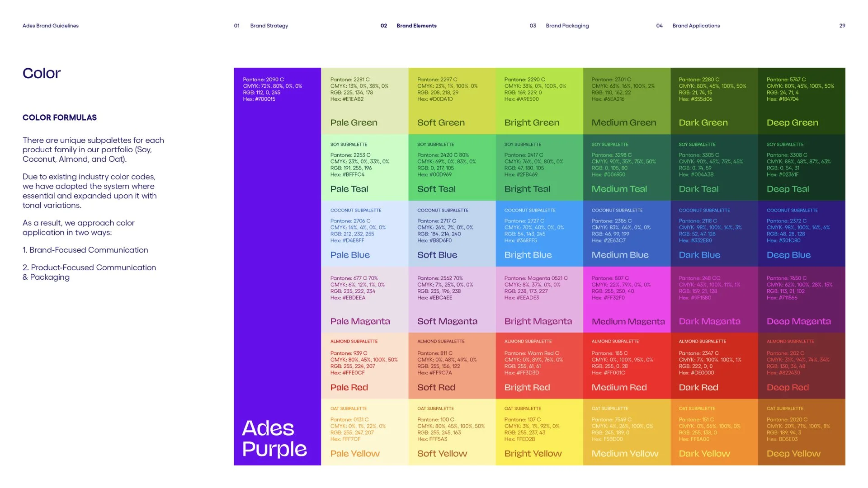Select the Bright Blue swatch
The width and height of the screenshot is (868, 488).
click(x=539, y=234)
